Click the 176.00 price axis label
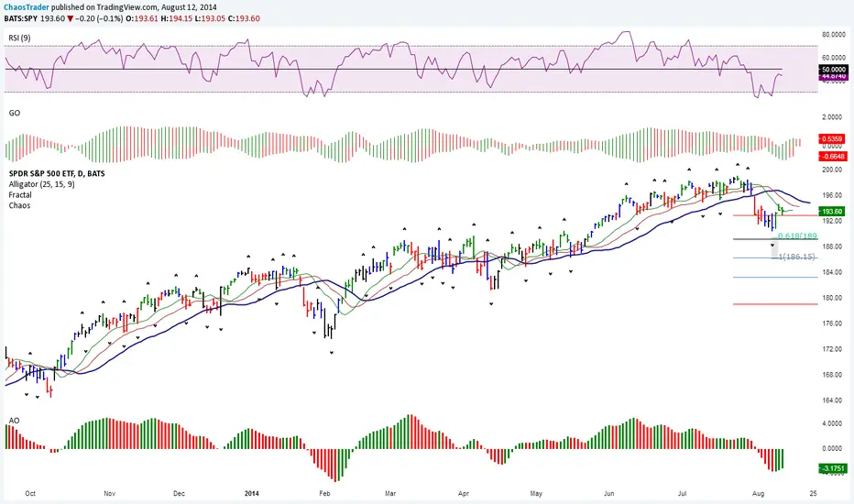This screenshot has width=854, height=504. 832,323
